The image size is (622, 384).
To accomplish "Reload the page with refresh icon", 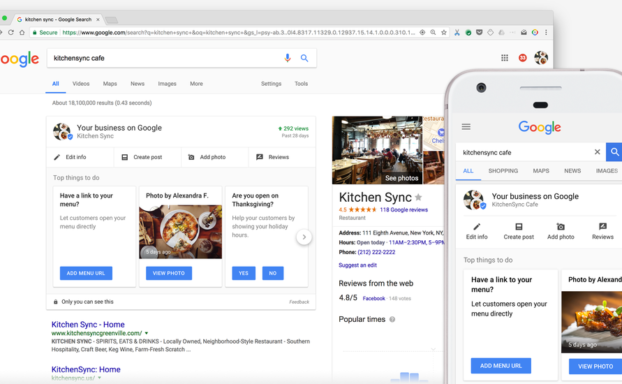I will pyautogui.click(x=11, y=33).
